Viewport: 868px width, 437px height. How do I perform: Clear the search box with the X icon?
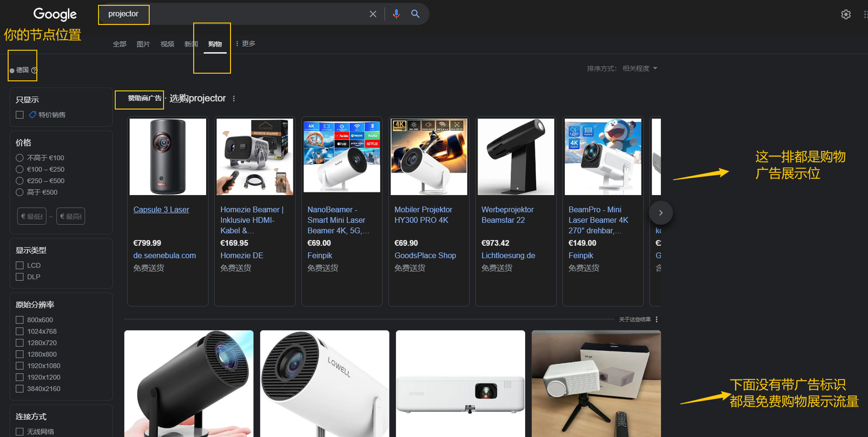pyautogui.click(x=373, y=14)
